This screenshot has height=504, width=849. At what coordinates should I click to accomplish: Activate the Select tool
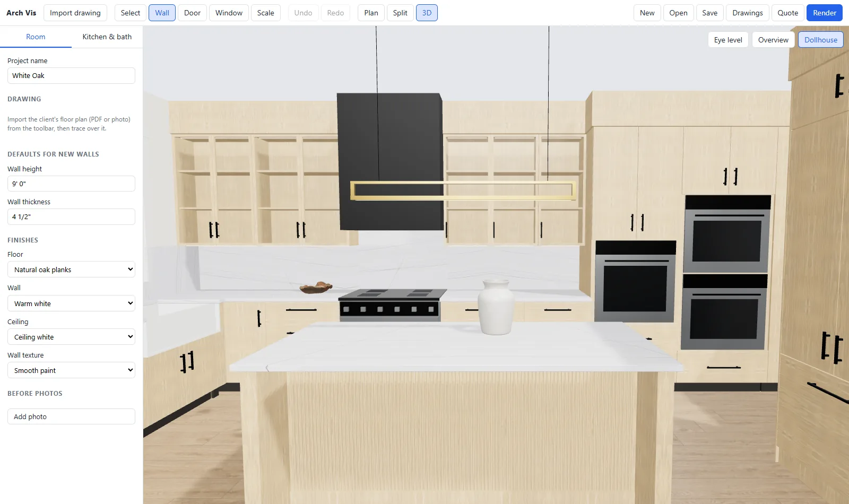[131, 13]
